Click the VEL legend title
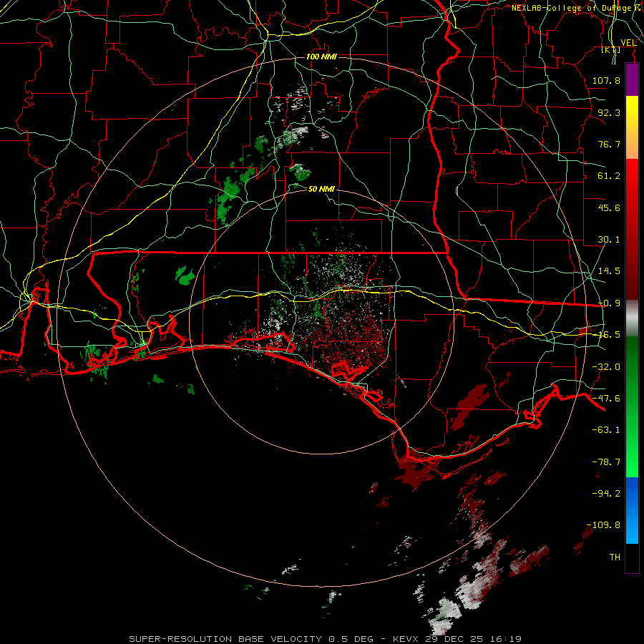The image size is (644, 644). pyautogui.click(x=628, y=43)
